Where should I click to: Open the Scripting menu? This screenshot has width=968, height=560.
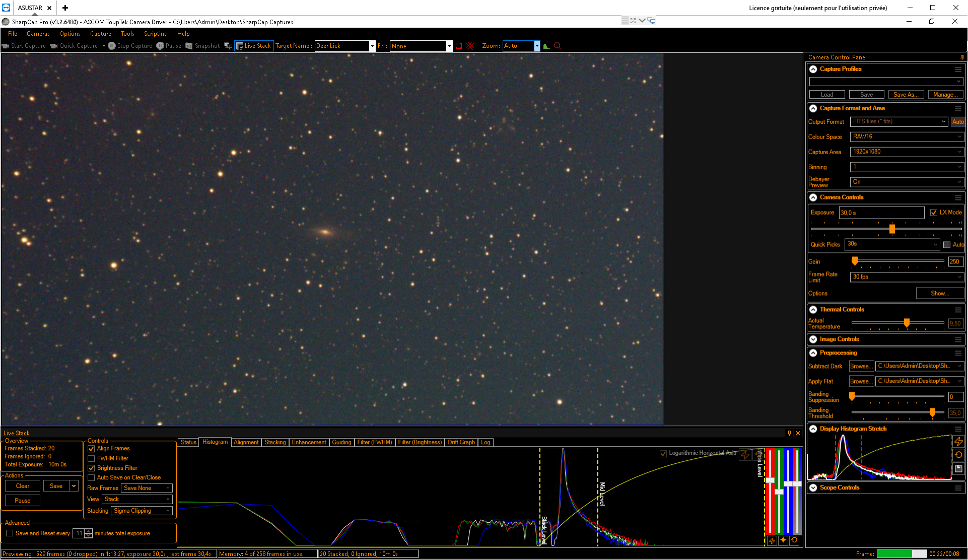coord(156,34)
